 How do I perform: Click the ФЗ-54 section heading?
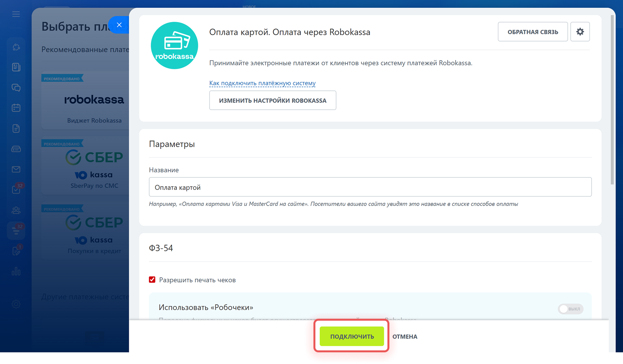[x=161, y=248]
